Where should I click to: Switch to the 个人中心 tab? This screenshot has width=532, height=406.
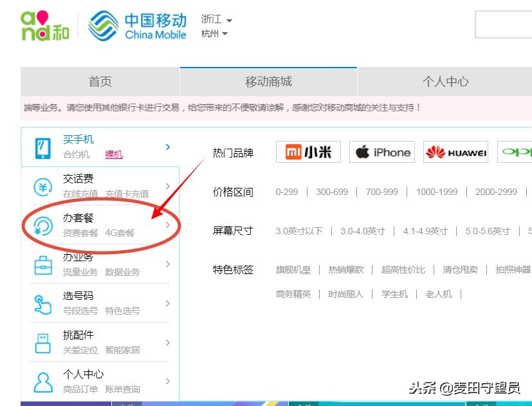445,82
